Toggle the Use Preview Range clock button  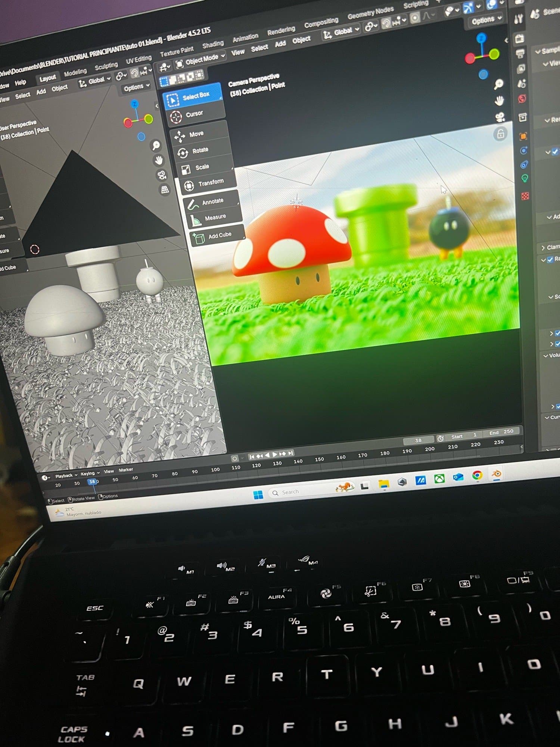tap(441, 438)
